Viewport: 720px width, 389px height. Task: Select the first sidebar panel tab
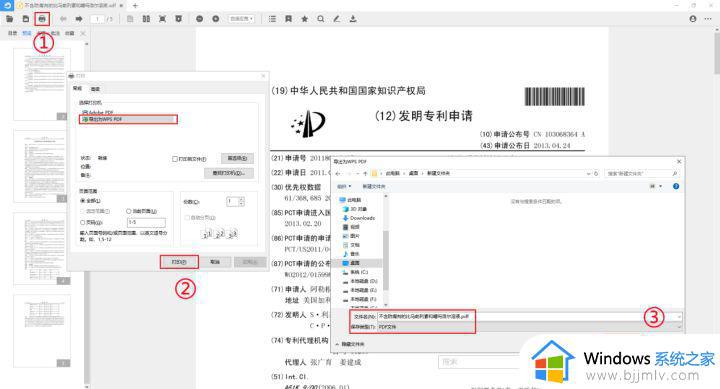[x=12, y=33]
